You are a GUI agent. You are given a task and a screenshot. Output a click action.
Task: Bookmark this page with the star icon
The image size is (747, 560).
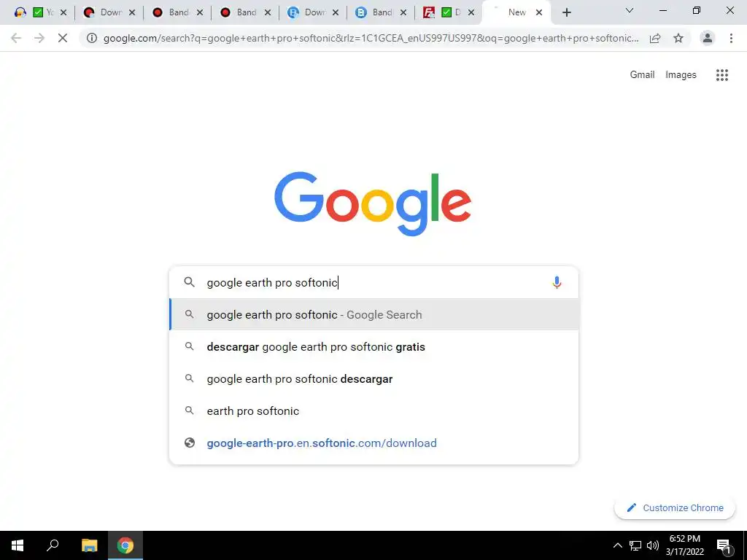point(678,38)
